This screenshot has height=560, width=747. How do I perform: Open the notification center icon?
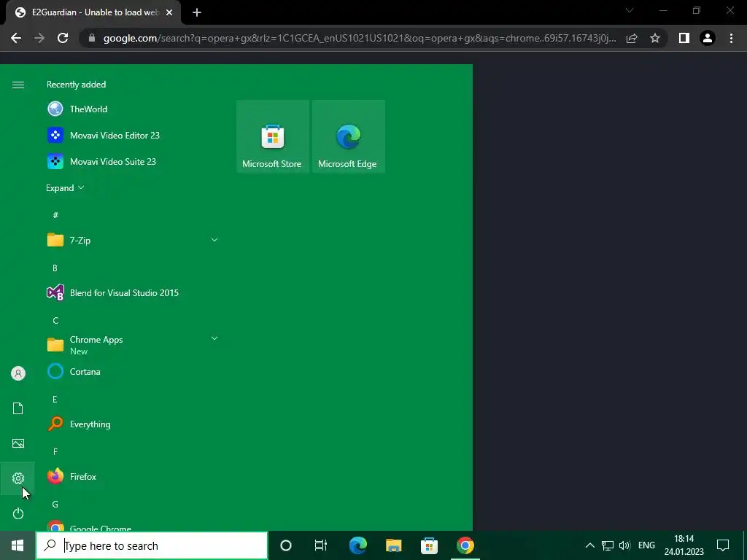723,545
